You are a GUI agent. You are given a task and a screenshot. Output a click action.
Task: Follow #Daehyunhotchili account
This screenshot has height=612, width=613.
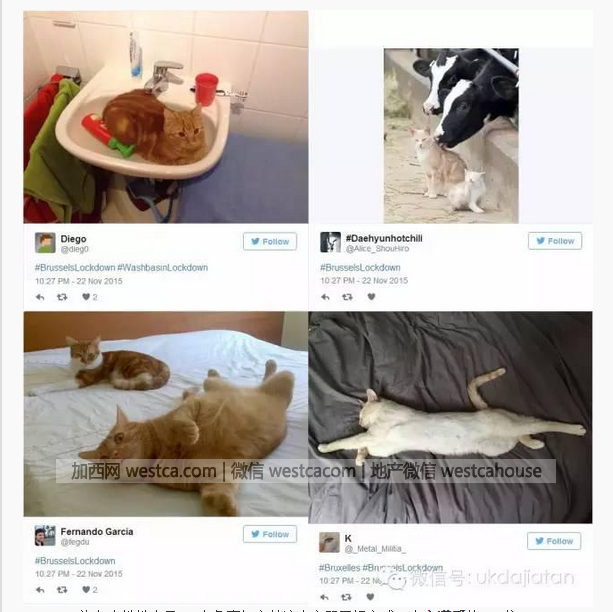[555, 241]
